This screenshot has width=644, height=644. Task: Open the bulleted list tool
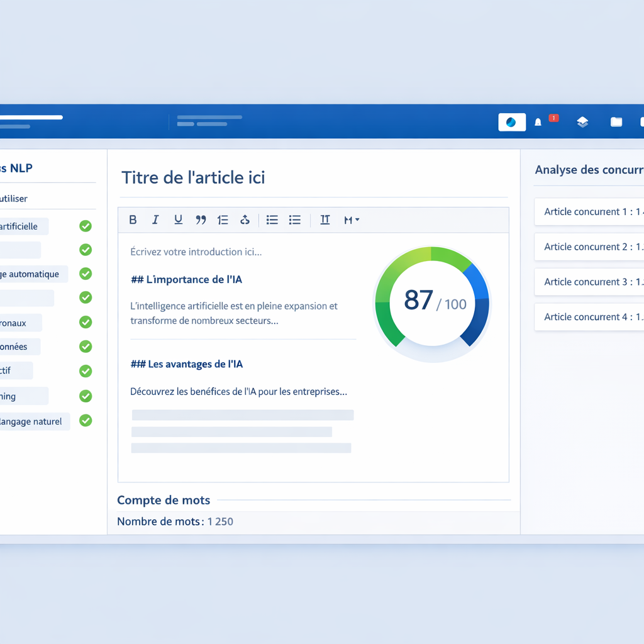pyautogui.click(x=272, y=219)
